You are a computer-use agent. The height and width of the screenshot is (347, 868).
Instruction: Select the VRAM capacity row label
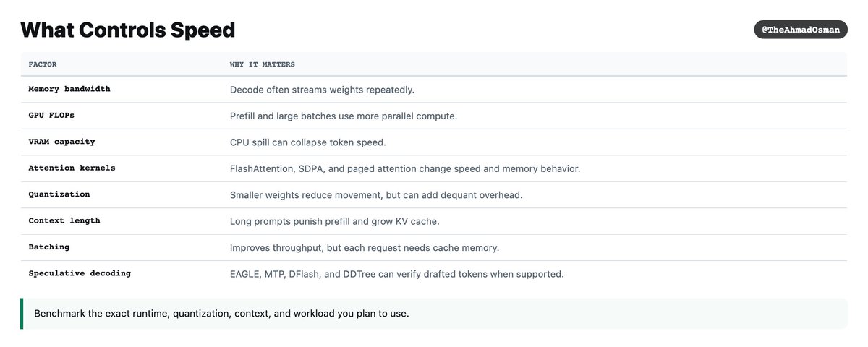click(x=61, y=142)
